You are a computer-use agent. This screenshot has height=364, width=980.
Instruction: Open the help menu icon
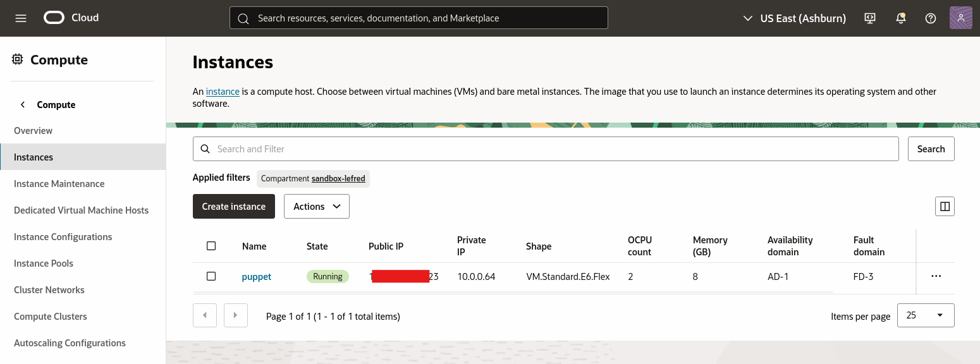(930, 18)
